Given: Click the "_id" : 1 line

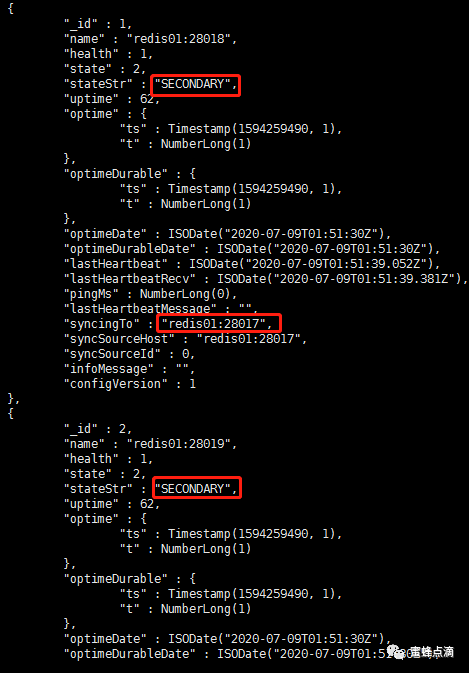Looking at the screenshot, I should (98, 24).
